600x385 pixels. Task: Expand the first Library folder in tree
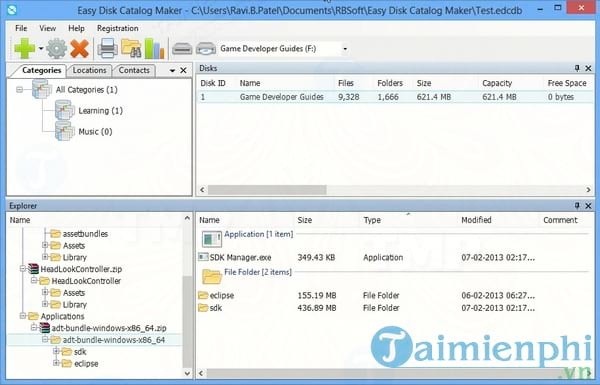tap(45, 257)
